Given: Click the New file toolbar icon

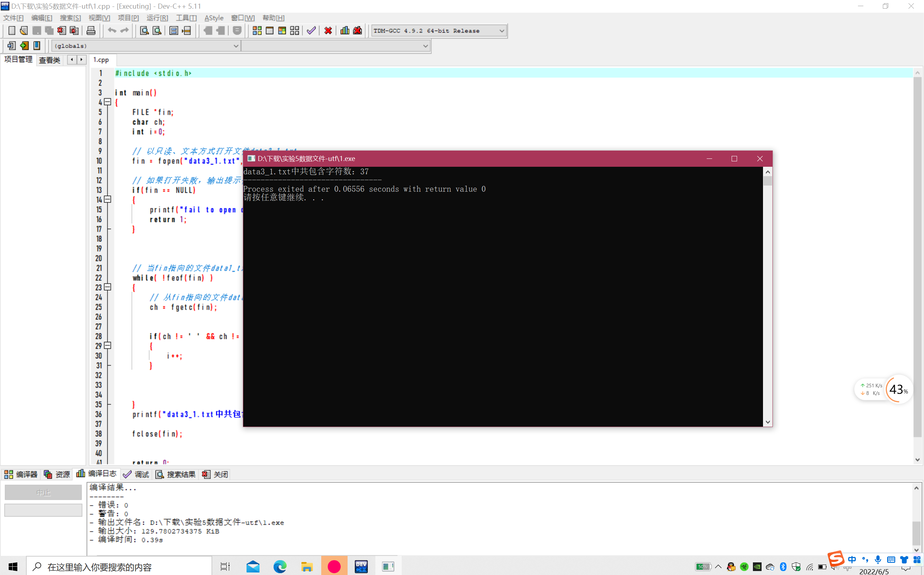Looking at the screenshot, I should click(x=12, y=31).
